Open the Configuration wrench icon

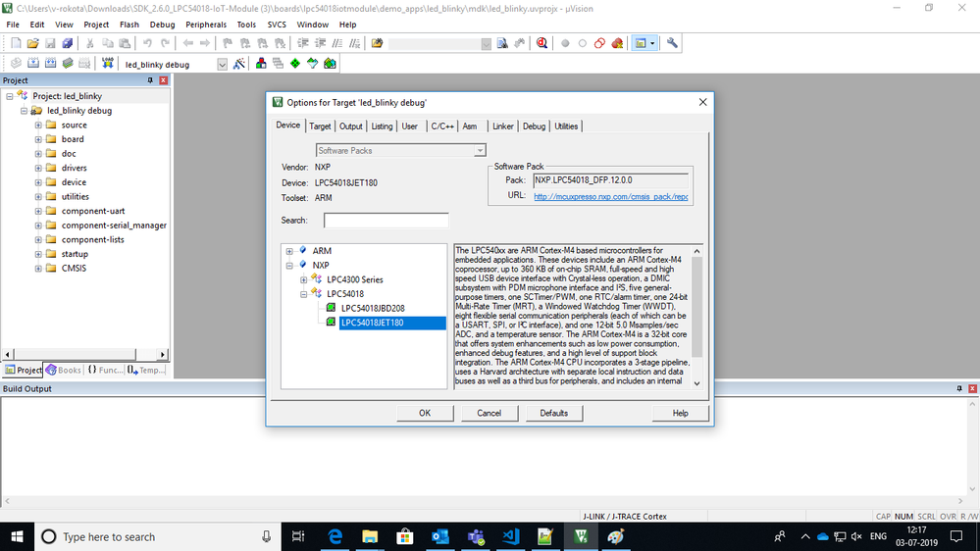click(672, 43)
